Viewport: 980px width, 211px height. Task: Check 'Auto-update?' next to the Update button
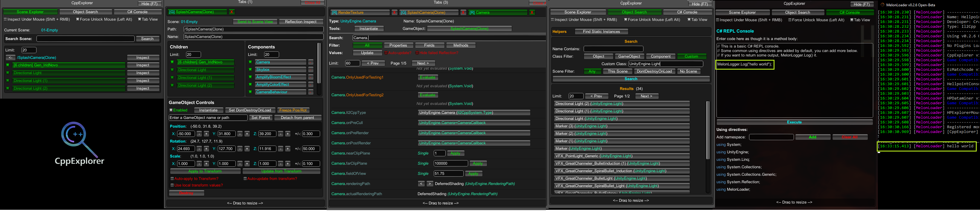(x=386, y=53)
